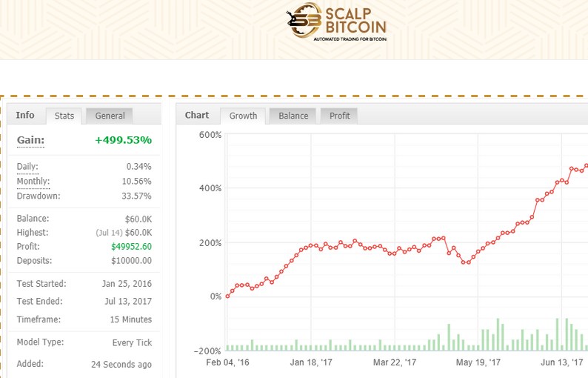
Task: Click the first data point at 0%
Action: pos(228,296)
